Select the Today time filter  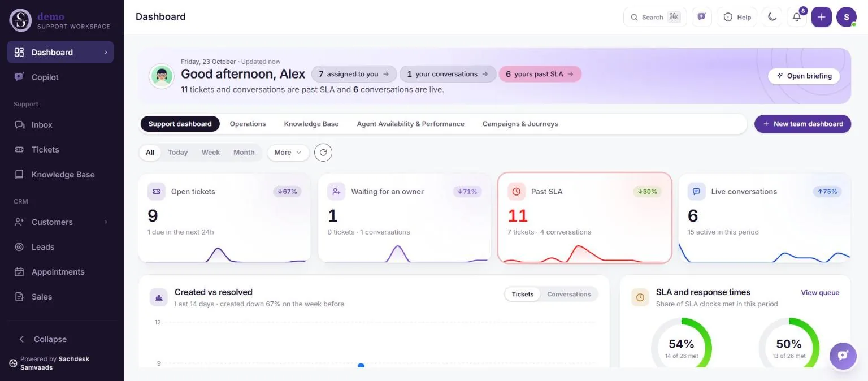177,153
